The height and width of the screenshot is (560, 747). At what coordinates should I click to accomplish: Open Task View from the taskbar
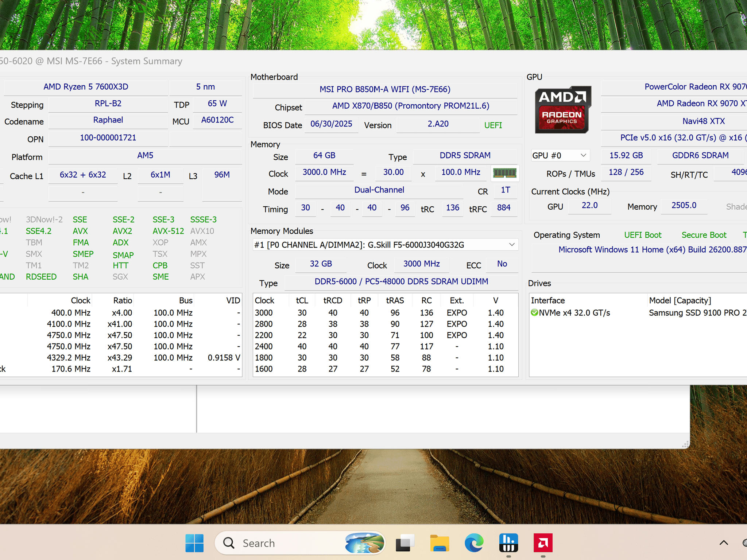tap(405, 543)
